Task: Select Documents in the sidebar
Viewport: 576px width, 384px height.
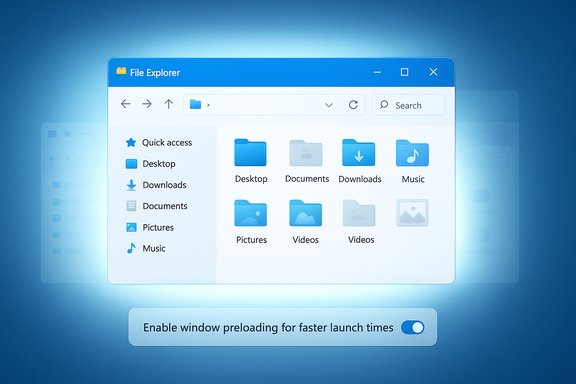Action: (x=156, y=206)
